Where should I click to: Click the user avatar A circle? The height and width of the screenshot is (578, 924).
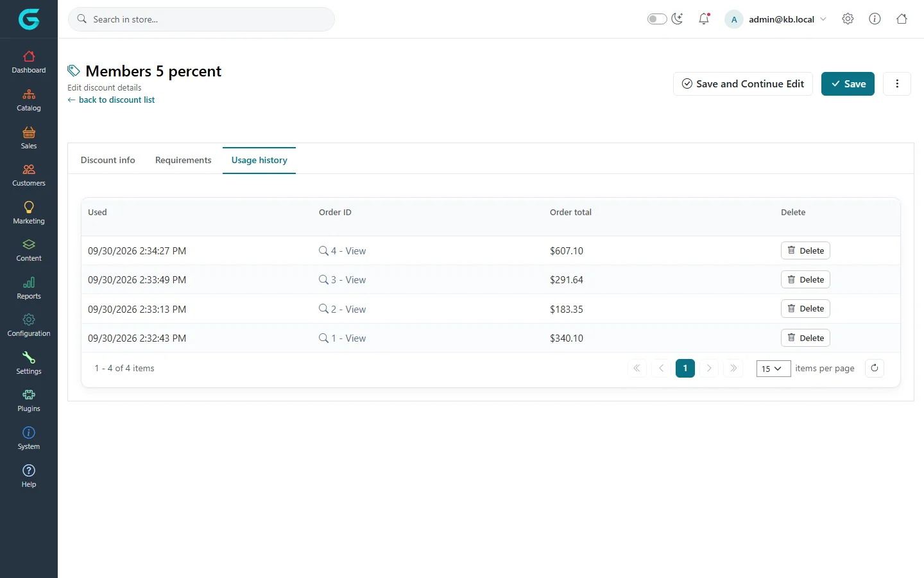[x=734, y=19]
